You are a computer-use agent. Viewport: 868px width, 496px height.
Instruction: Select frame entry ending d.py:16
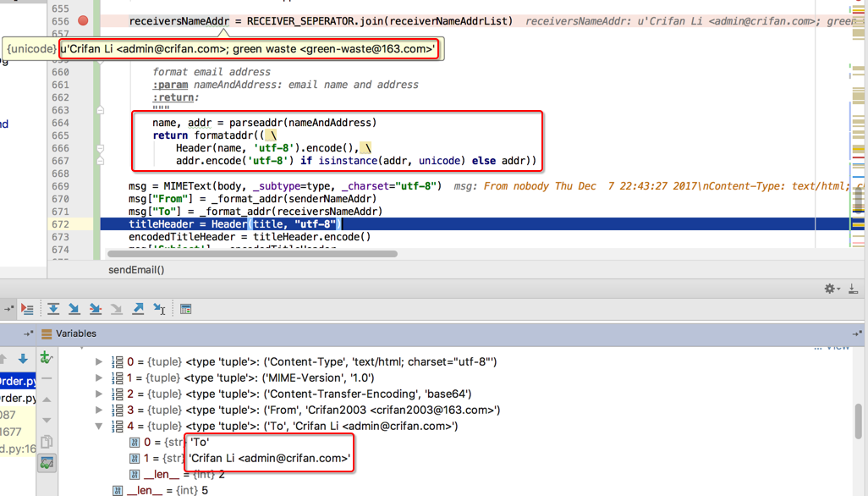click(x=18, y=449)
